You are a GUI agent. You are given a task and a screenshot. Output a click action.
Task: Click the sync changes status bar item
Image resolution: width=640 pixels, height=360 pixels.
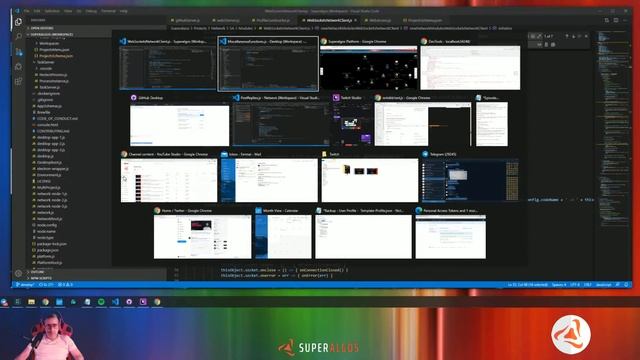(46, 284)
